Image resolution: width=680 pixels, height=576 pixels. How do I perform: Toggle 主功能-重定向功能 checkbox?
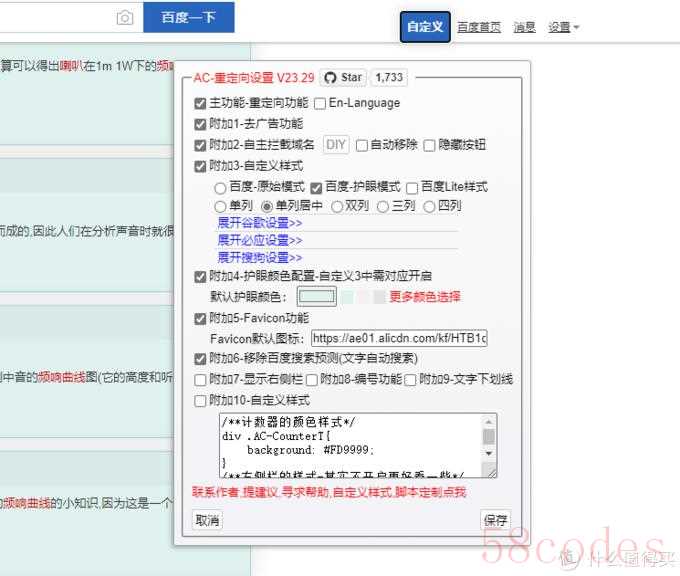point(200,104)
